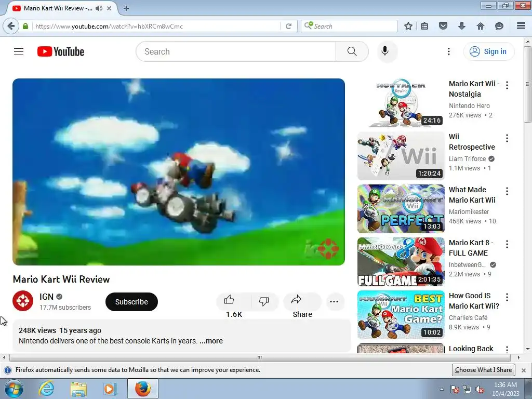Click the muted volume tray icon

coord(480,389)
